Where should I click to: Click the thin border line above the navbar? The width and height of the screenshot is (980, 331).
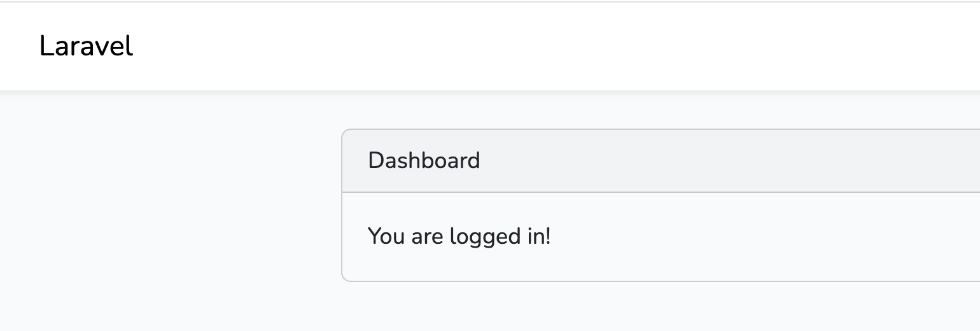point(445,2)
